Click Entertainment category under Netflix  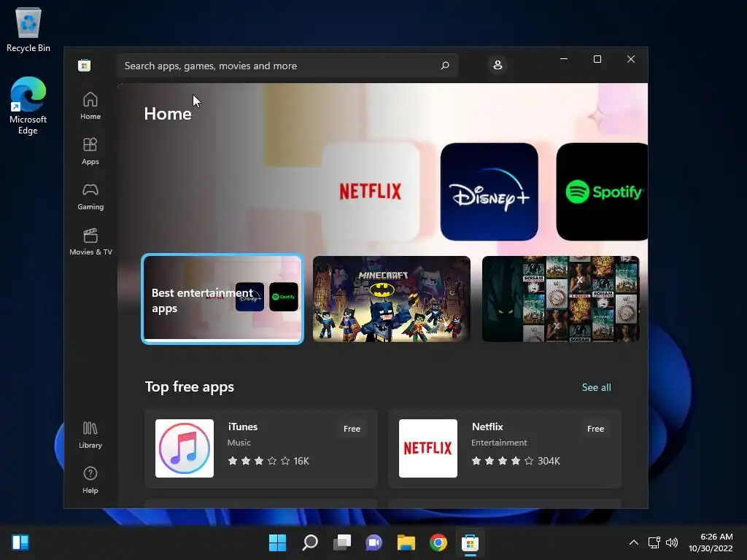pyautogui.click(x=499, y=443)
